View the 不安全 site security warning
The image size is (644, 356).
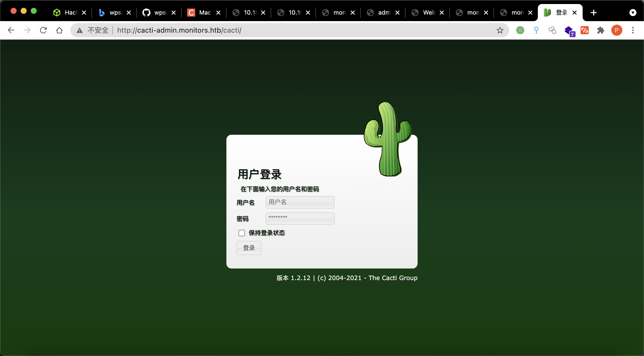pos(93,30)
